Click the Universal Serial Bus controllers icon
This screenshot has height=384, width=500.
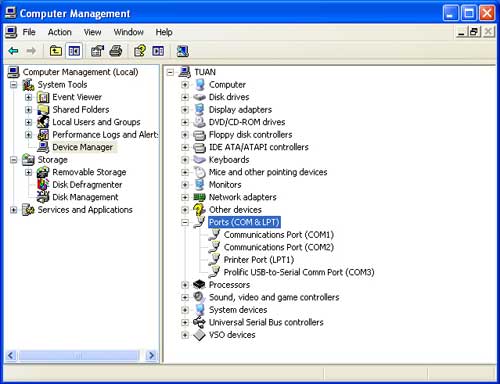coord(199,322)
